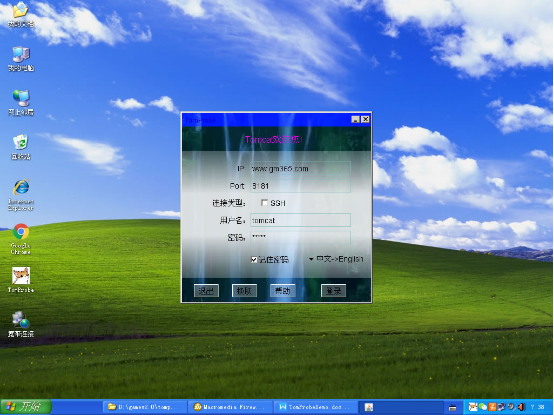Select the Recycle Bin desktop icon
Viewport: 554px width, 415px height.
click(21, 147)
